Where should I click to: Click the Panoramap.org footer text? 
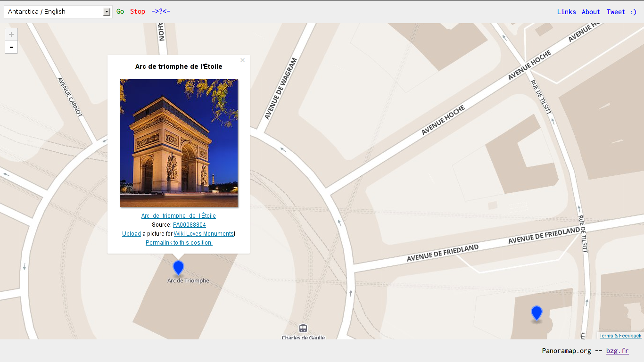(x=566, y=351)
